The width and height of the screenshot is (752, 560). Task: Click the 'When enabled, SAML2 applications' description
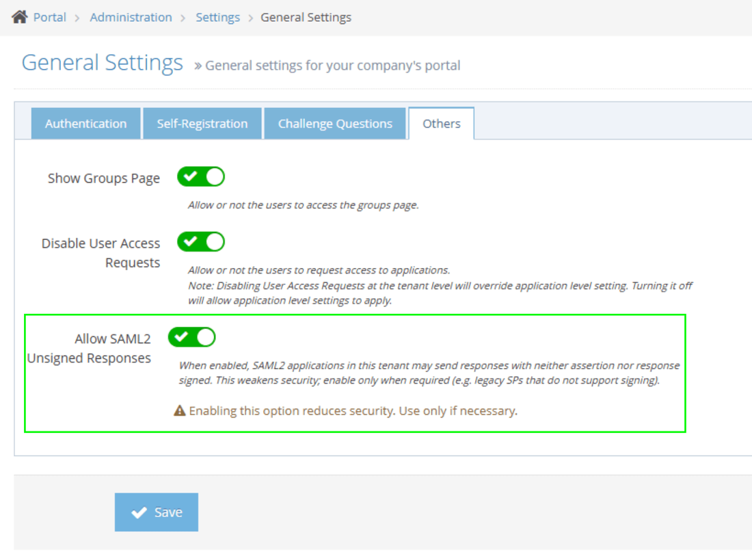[x=429, y=373]
